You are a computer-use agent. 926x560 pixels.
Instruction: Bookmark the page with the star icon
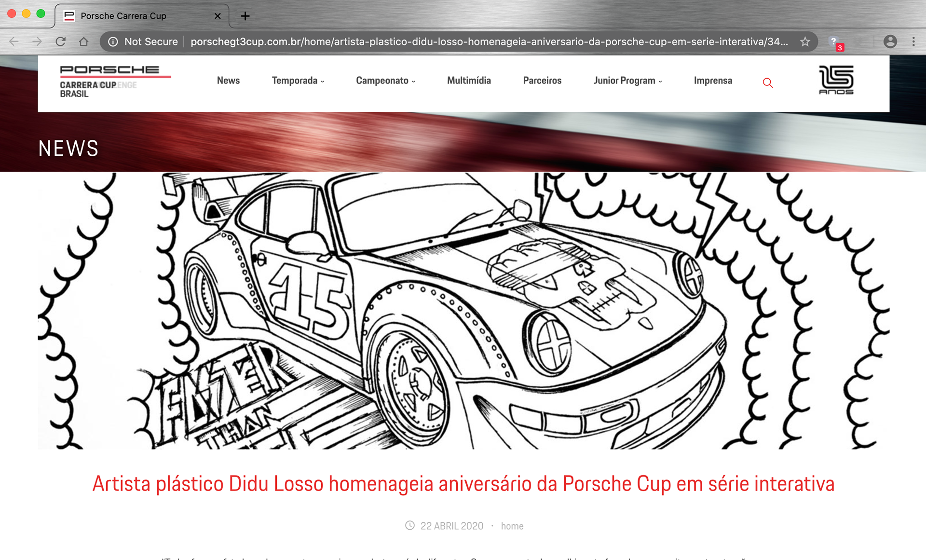(x=804, y=42)
